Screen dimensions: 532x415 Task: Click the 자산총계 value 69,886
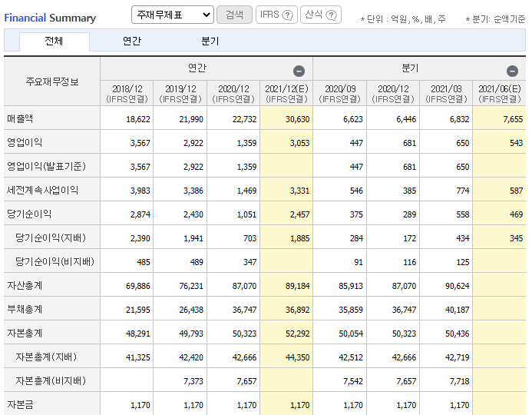coord(138,286)
